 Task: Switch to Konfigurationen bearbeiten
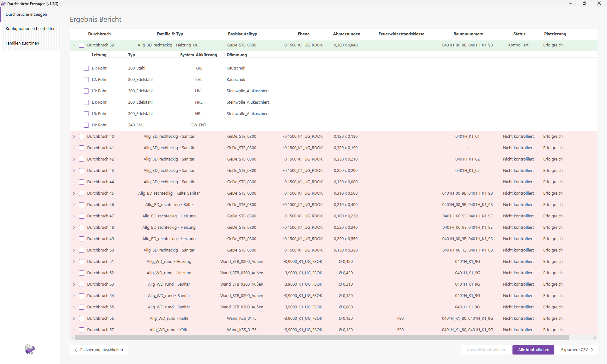coord(31,28)
